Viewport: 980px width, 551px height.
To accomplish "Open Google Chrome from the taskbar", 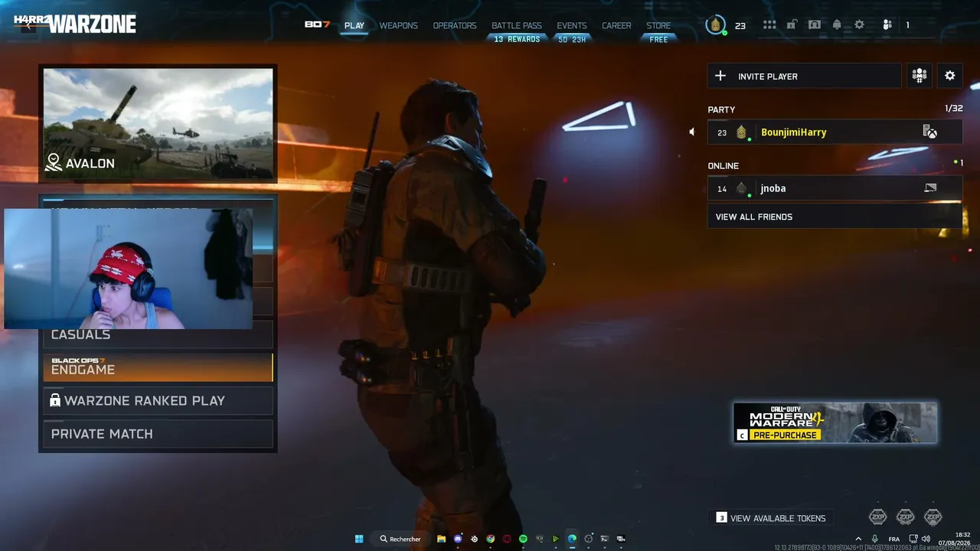I will pos(491,539).
